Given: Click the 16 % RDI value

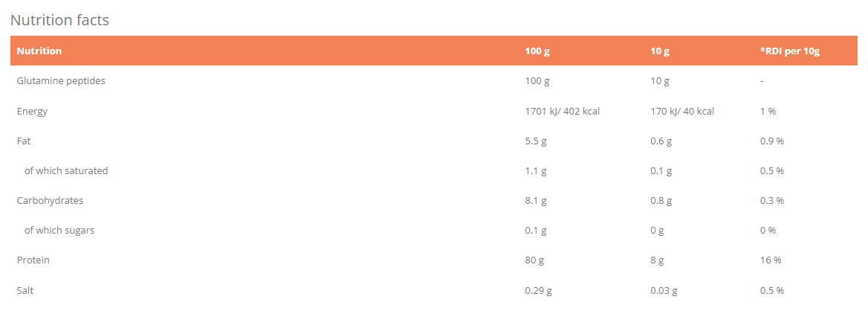Looking at the screenshot, I should pos(771,260).
